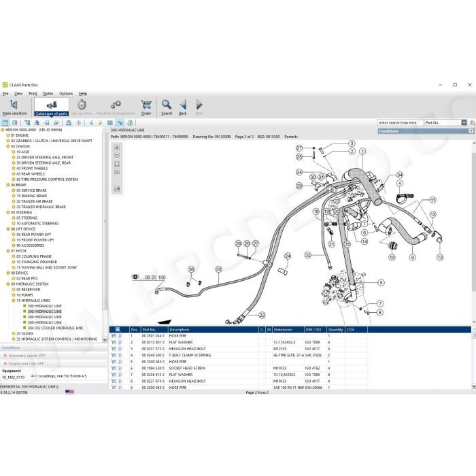Click the 09 20 160 drawing reference link

pos(155,277)
